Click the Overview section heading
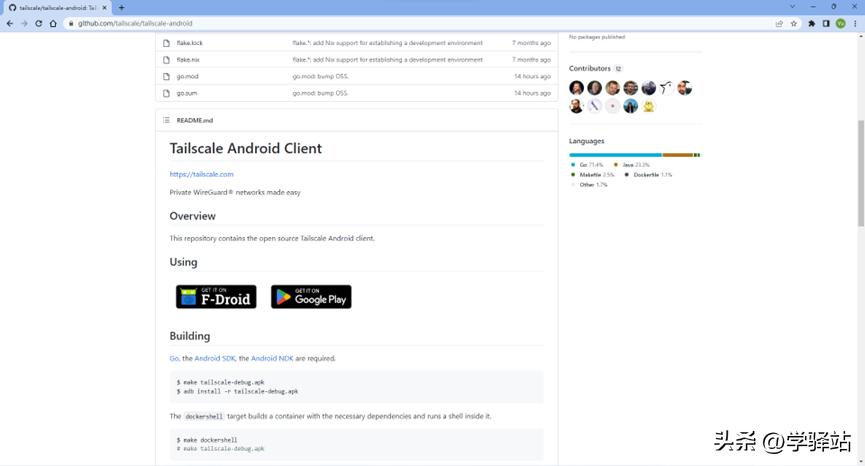 (x=193, y=216)
